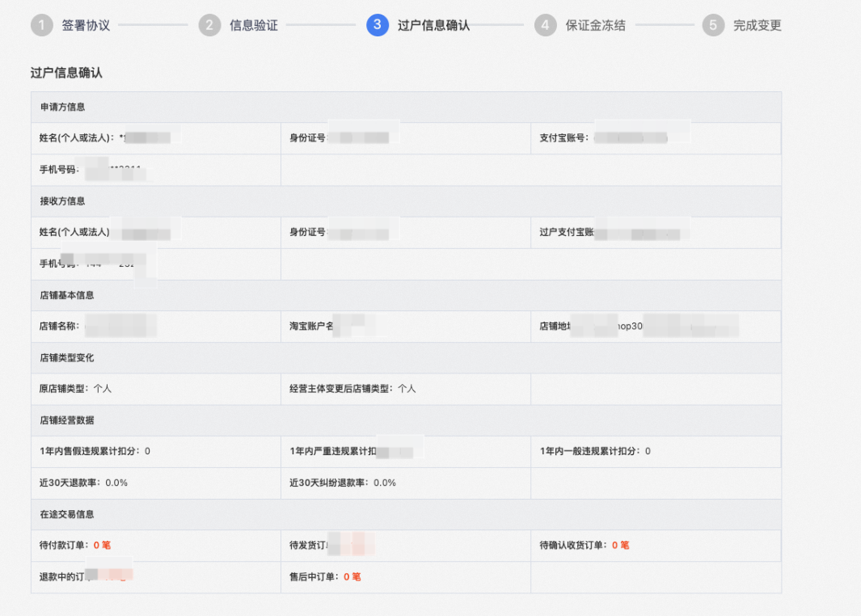Click step 1 circle for 签署协议

(x=41, y=25)
